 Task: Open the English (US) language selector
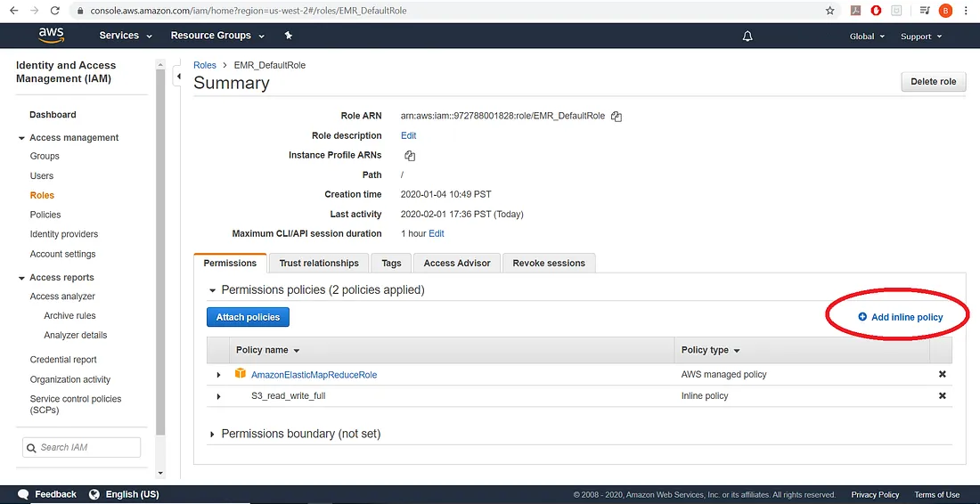tap(133, 494)
